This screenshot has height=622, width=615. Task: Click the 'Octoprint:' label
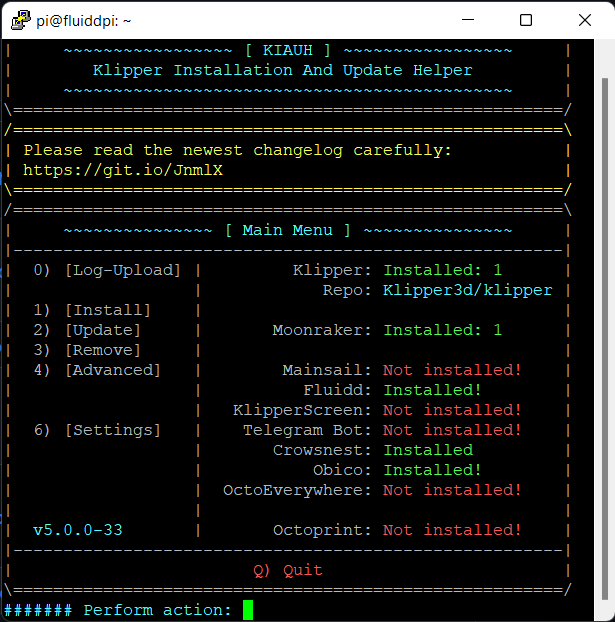(x=322, y=530)
